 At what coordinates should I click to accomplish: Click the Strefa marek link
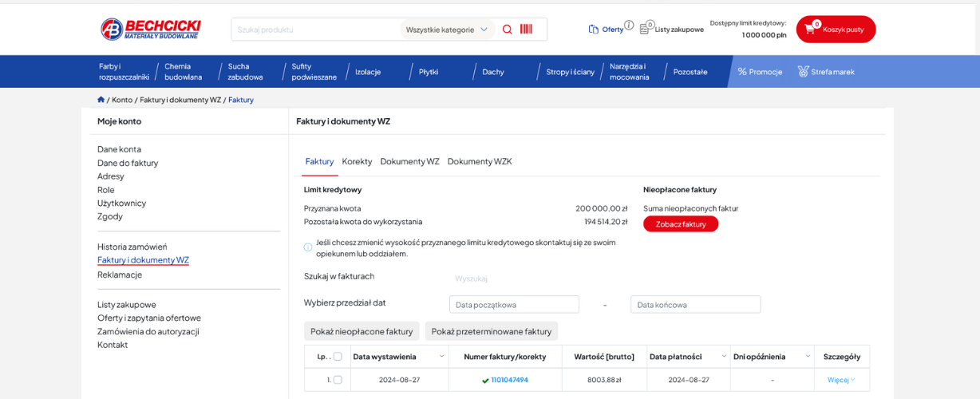tap(832, 72)
